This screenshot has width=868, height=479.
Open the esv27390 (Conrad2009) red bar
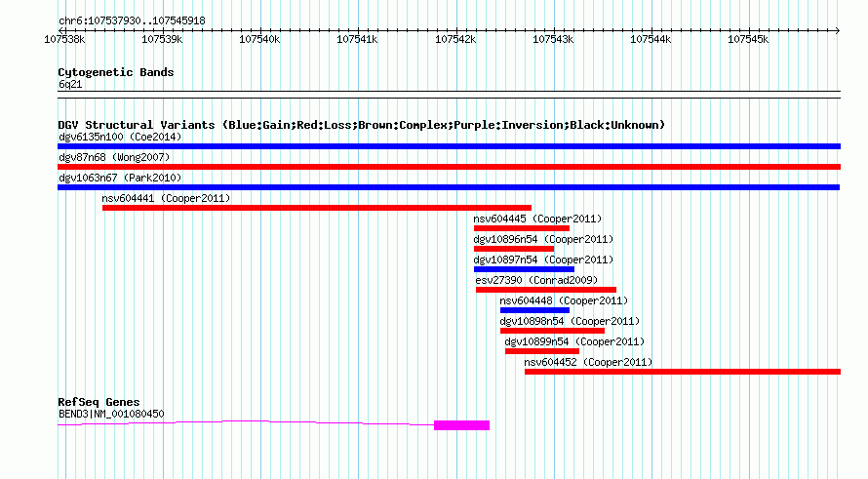click(x=546, y=290)
